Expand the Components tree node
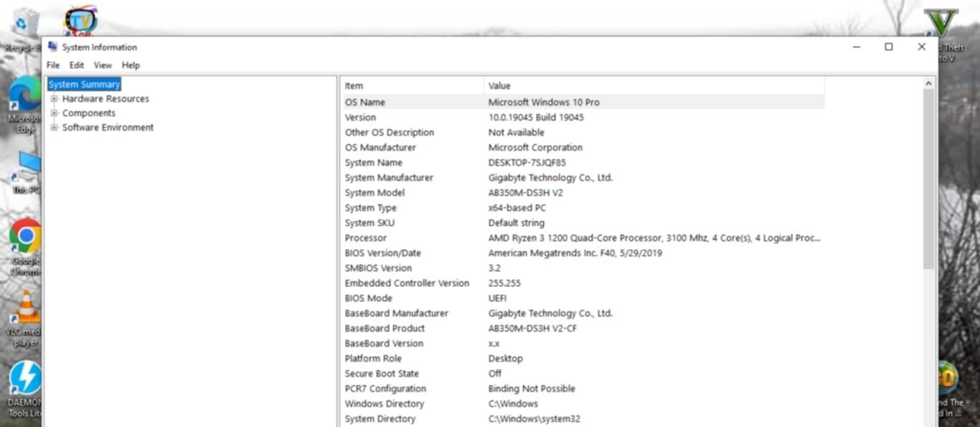The width and height of the screenshot is (980, 427). pos(54,113)
